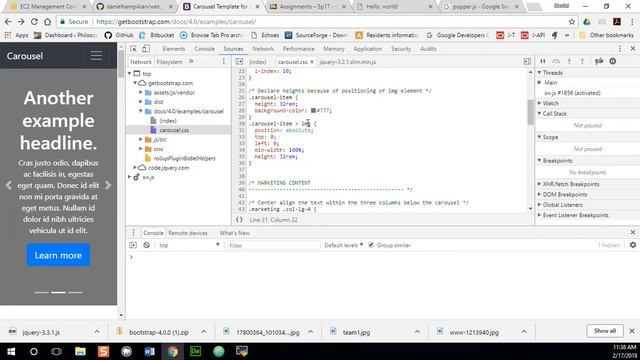Deactivate breakpoints icon
The width and height of the screenshot is (640, 360).
point(599,61)
